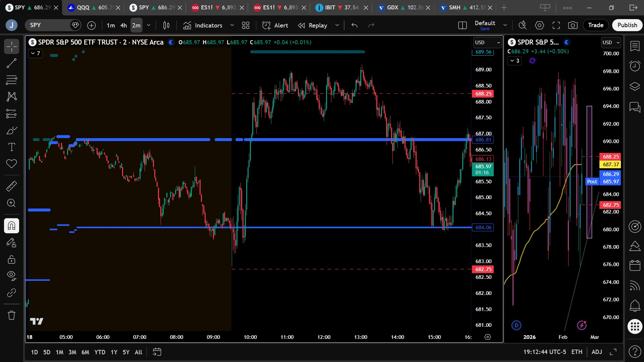
Task: Click the Trade button
Action: [595, 25]
